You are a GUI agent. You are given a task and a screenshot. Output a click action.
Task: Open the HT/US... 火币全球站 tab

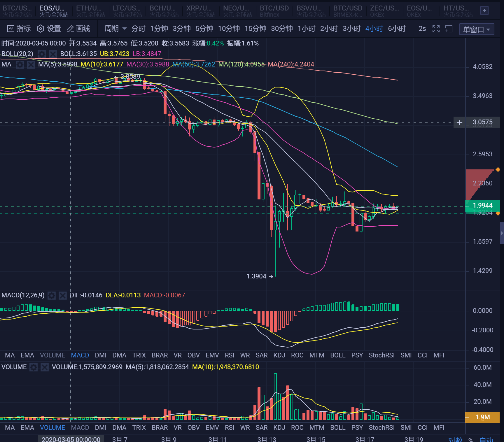tap(458, 11)
